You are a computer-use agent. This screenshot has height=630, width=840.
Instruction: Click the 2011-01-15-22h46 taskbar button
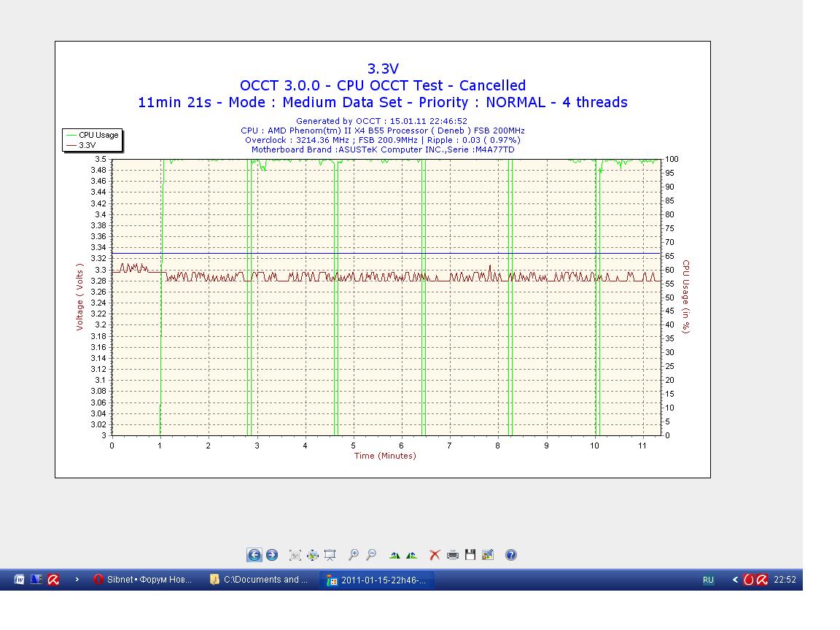pyautogui.click(x=376, y=580)
